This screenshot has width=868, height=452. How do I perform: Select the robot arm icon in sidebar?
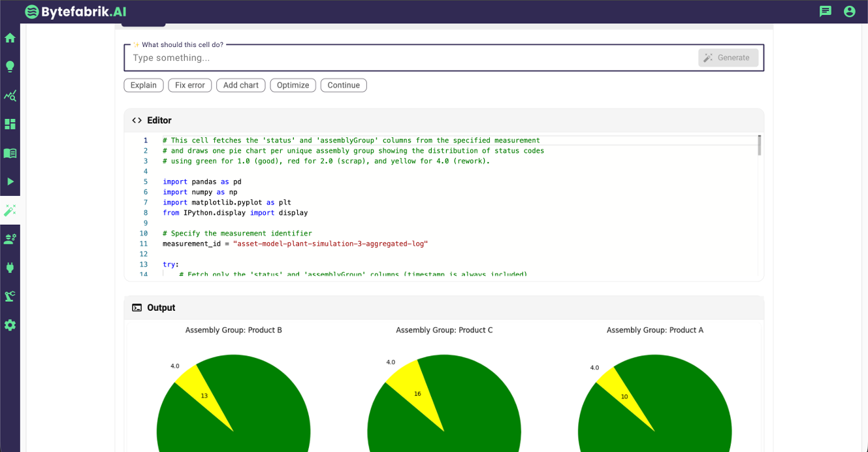10,296
